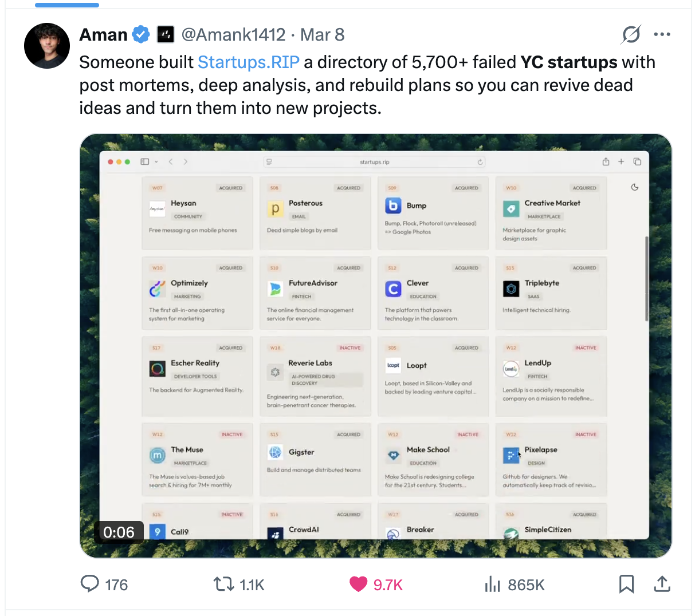Click the 0:06 video progress timestamp
699x616 pixels.
(118, 532)
